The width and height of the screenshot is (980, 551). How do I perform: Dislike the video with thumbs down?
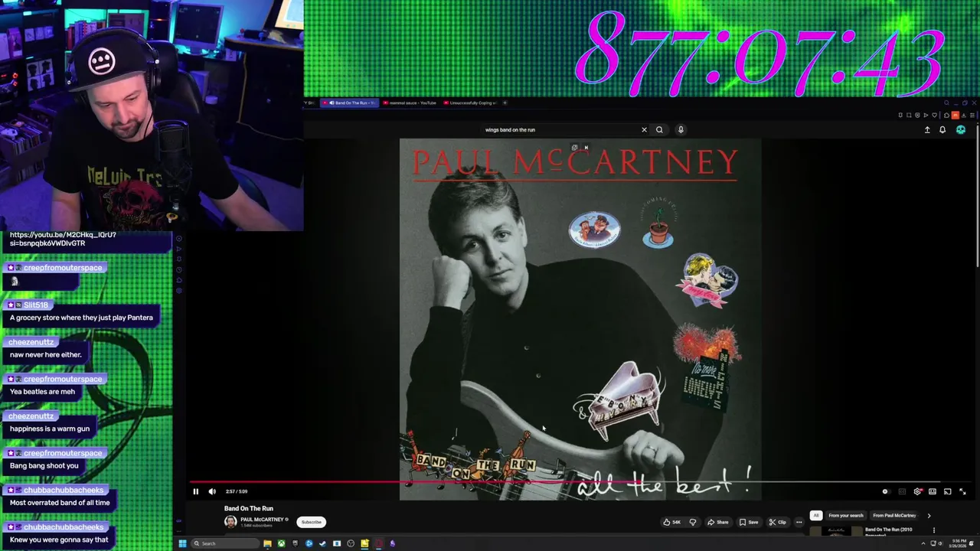pyautogui.click(x=693, y=522)
